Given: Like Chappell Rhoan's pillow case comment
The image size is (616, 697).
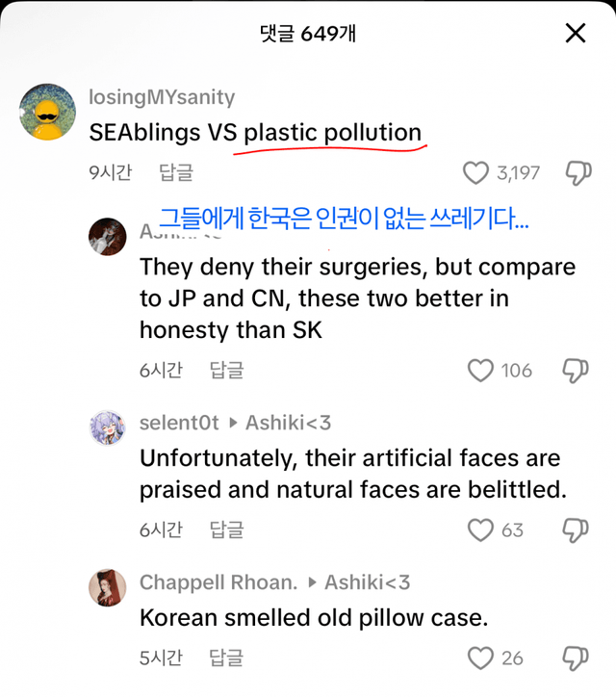Looking at the screenshot, I should point(479,658).
